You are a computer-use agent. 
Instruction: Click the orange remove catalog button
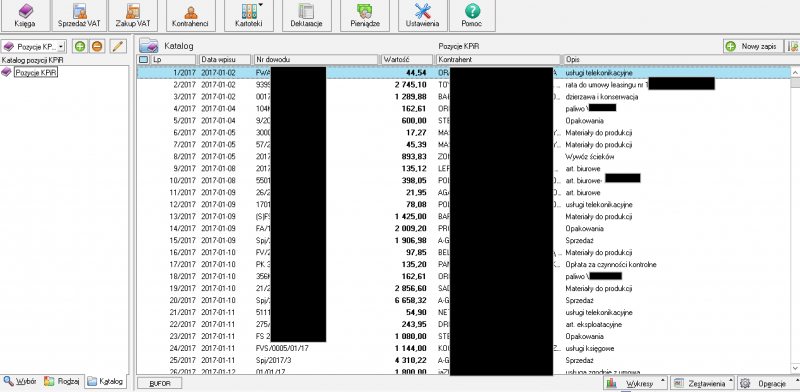pyautogui.click(x=97, y=46)
